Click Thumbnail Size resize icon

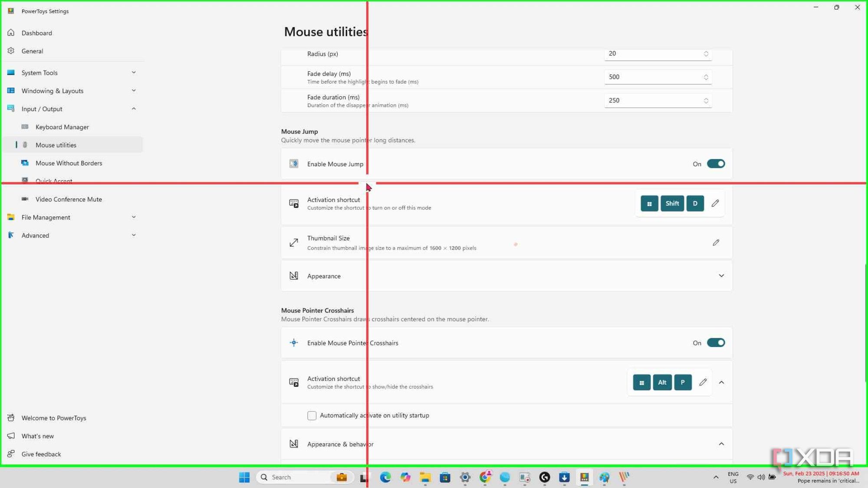[x=294, y=243]
